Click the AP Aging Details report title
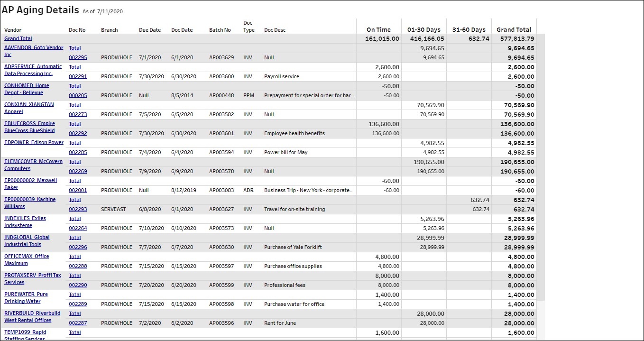 coord(40,9)
